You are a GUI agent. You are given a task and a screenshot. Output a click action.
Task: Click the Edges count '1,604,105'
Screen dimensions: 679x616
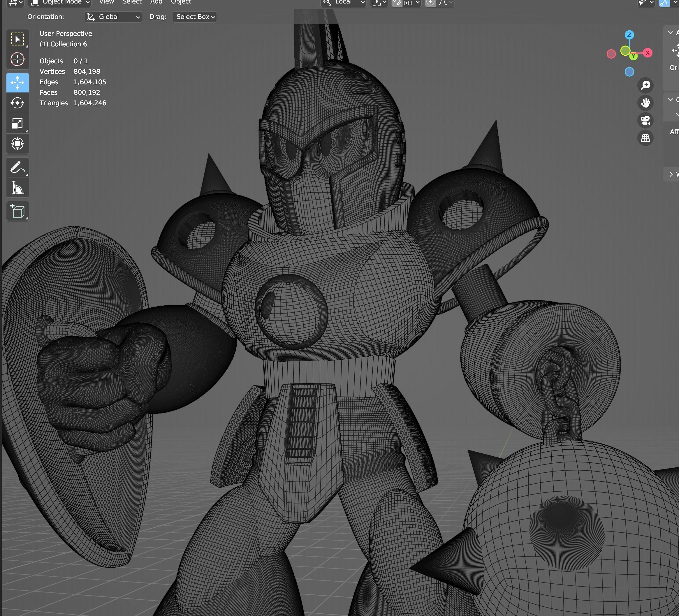(90, 82)
